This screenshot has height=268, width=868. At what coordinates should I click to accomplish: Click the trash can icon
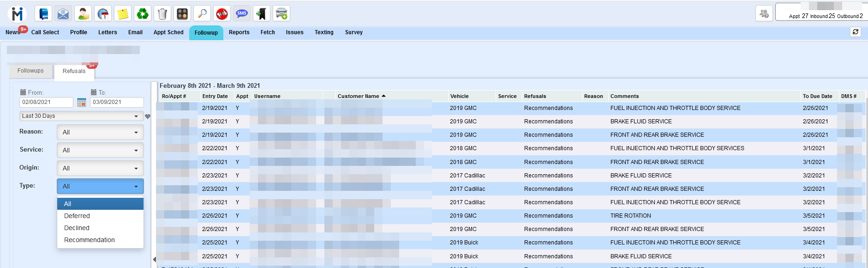coord(162,14)
